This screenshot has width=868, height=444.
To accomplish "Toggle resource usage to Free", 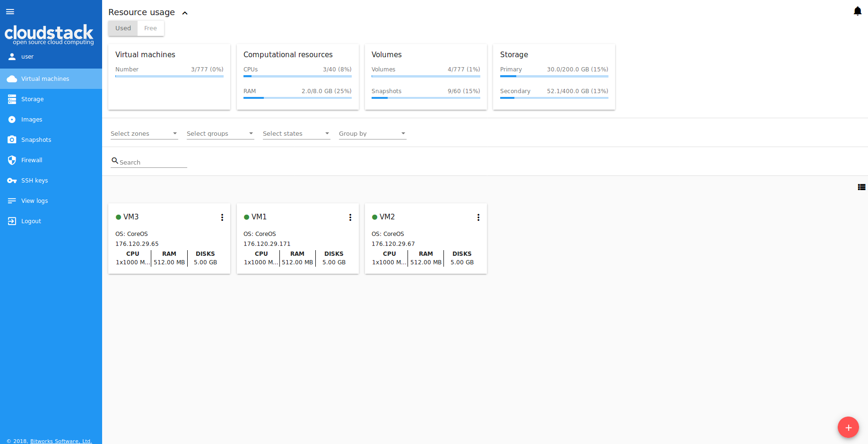I will point(150,28).
